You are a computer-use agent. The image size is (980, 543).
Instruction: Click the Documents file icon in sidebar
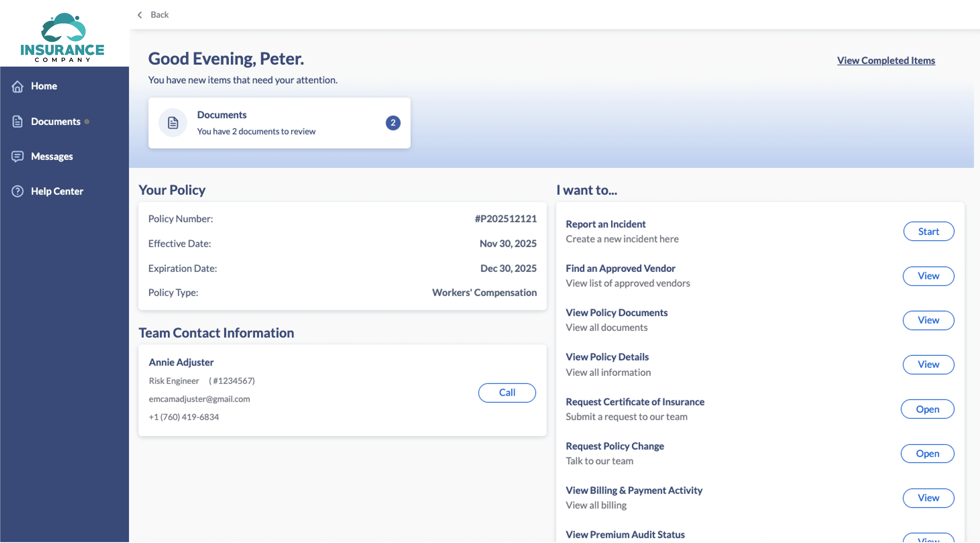(18, 122)
